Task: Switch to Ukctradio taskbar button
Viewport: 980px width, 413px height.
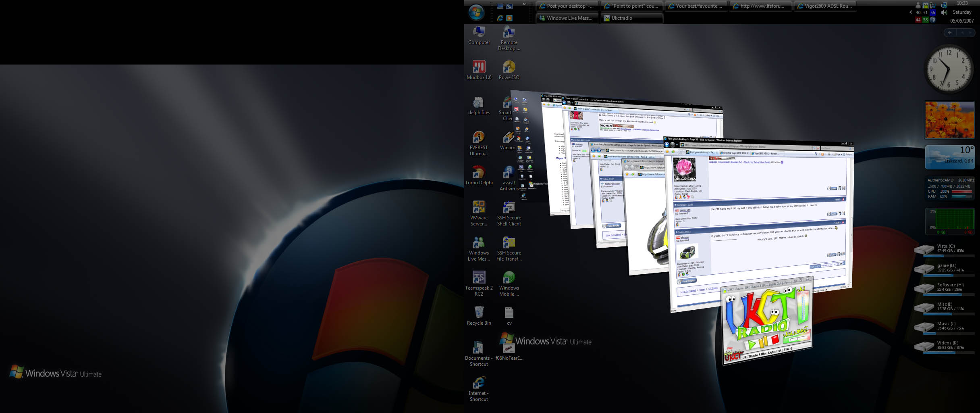Action: pyautogui.click(x=631, y=18)
